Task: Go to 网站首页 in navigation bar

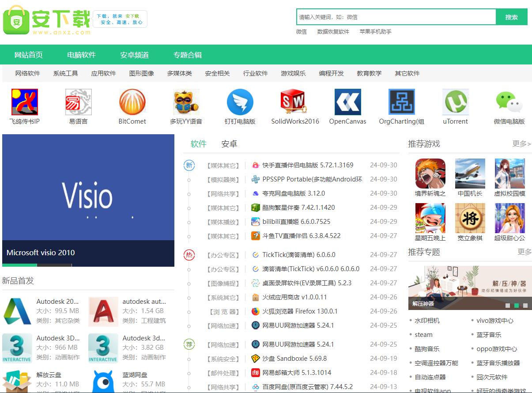Action: (29, 55)
